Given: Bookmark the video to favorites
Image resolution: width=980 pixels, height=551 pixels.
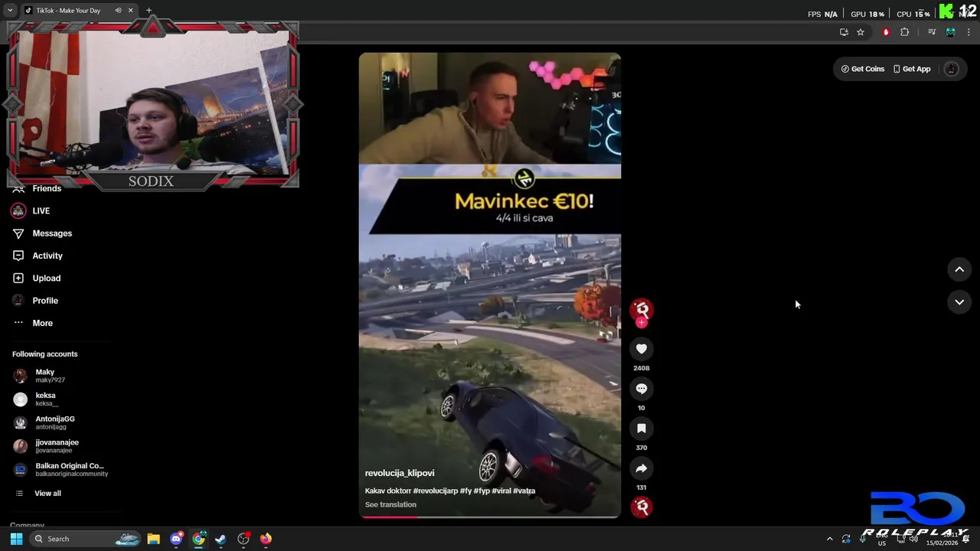Looking at the screenshot, I should (642, 429).
